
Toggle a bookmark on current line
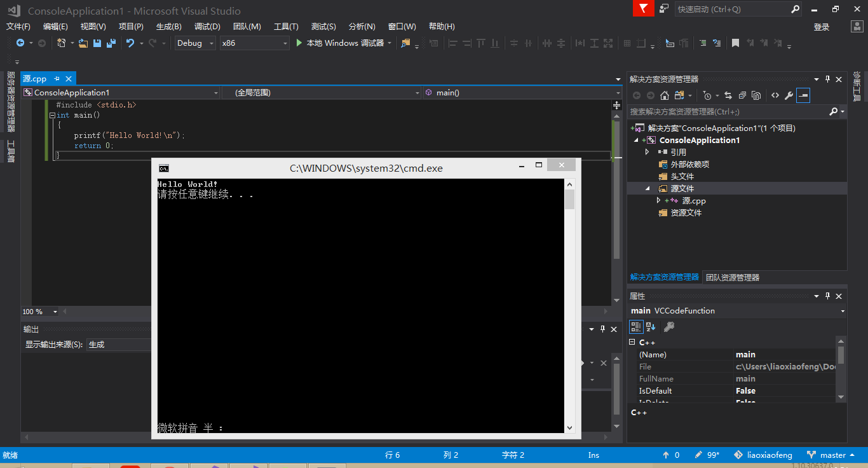[x=735, y=43]
